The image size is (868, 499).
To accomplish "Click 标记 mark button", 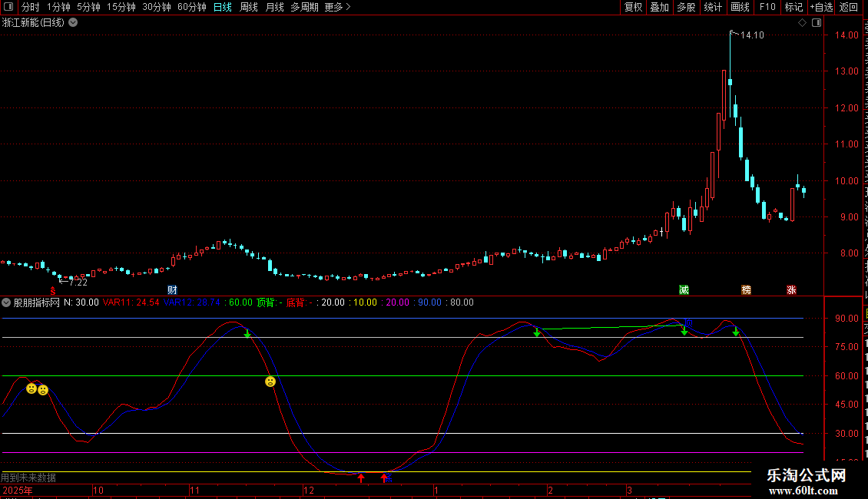I will tap(793, 7).
